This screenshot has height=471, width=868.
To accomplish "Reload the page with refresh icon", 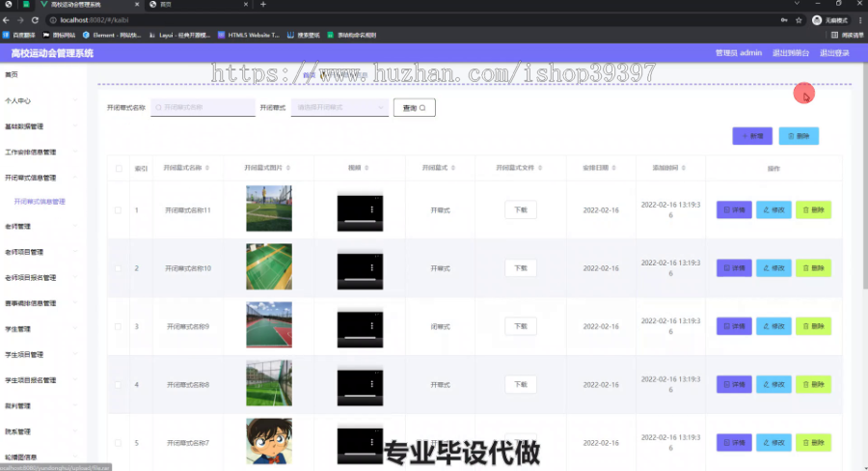I will [x=35, y=20].
